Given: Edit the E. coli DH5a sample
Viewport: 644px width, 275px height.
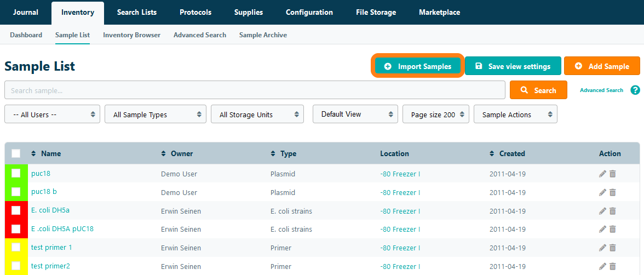Looking at the screenshot, I should tap(602, 211).
